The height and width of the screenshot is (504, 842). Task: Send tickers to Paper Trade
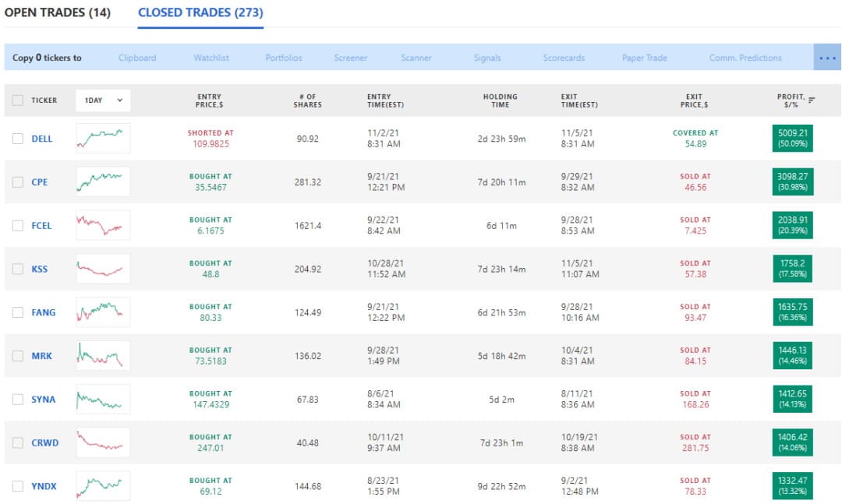click(x=644, y=58)
